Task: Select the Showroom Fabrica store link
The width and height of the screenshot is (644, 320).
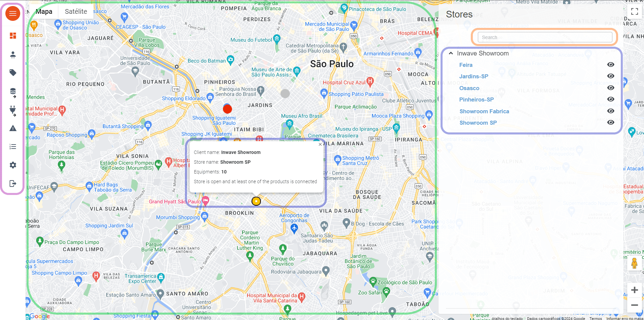Action: click(x=484, y=111)
